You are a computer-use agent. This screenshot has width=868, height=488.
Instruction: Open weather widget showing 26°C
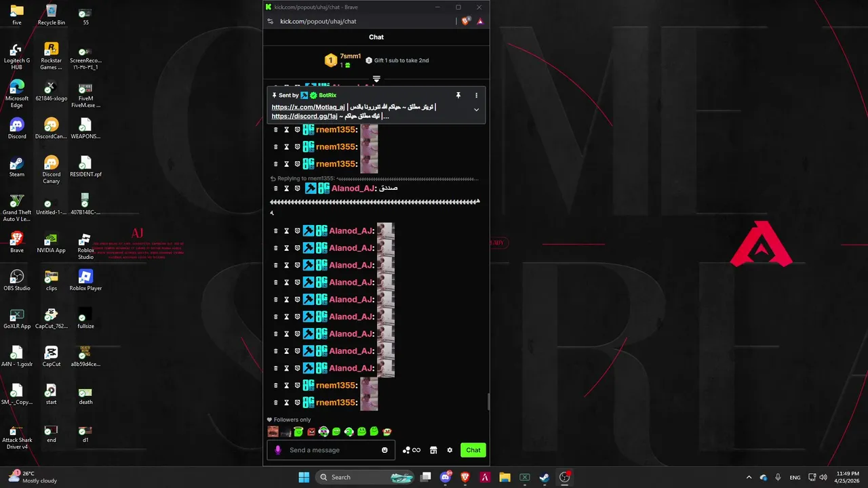pos(33,477)
